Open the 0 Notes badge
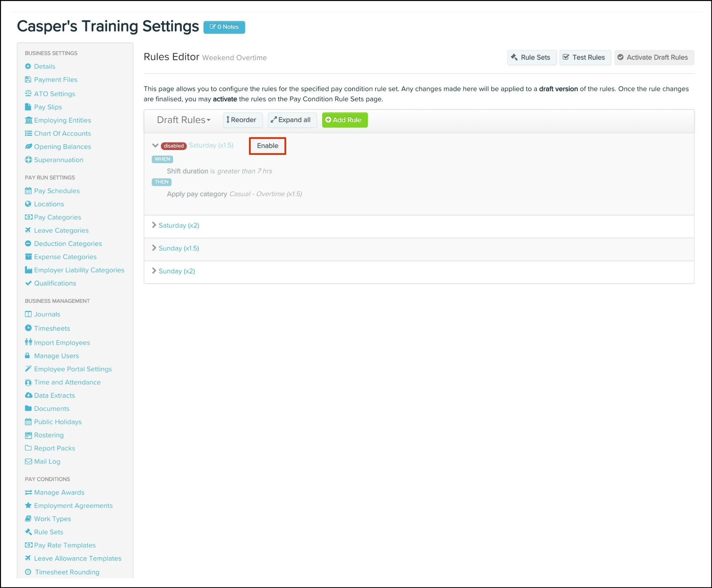The width and height of the screenshot is (712, 588). coord(224,27)
